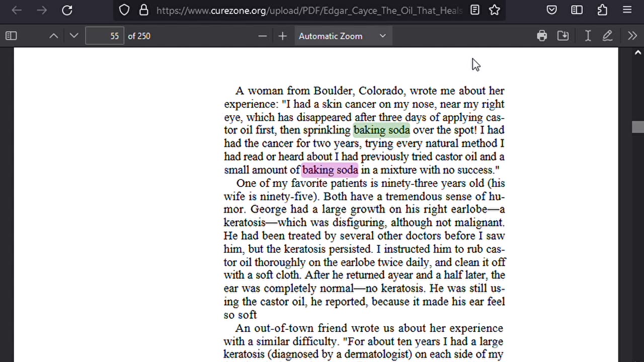644x362 pixels.
Task: Click the name 'George' in paragraph
Action: tap(268, 210)
